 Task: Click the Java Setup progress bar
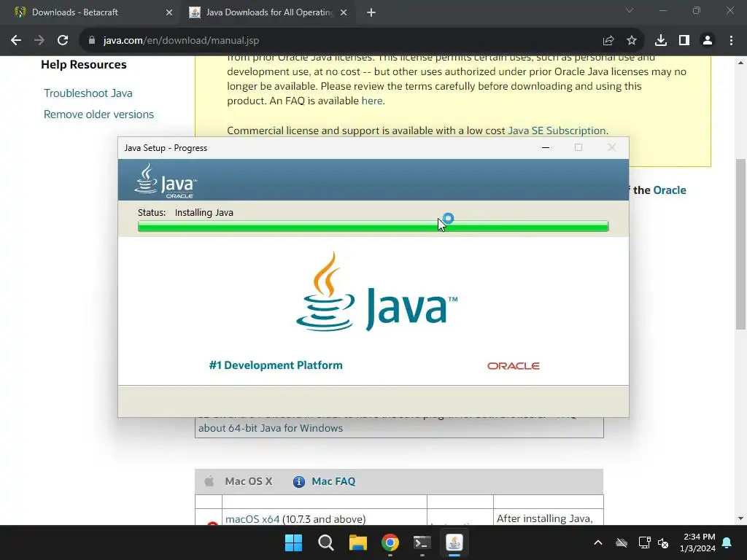(x=373, y=227)
